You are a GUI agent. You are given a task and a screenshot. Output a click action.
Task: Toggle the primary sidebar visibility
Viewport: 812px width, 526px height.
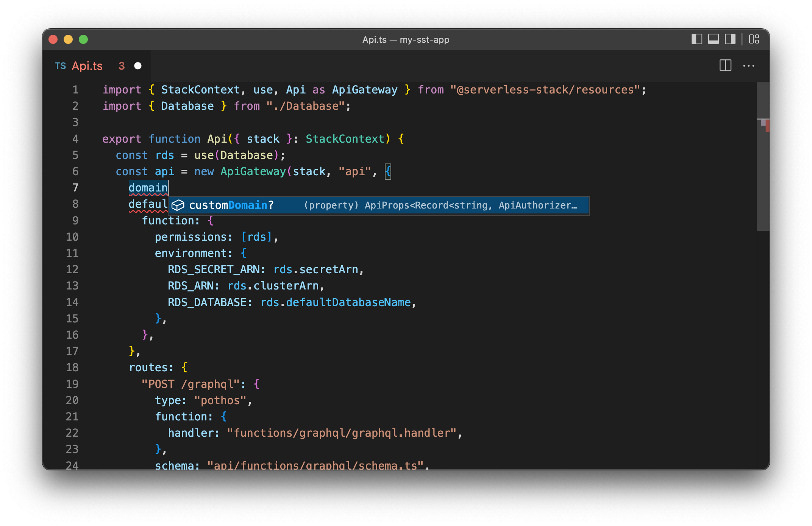(x=696, y=39)
